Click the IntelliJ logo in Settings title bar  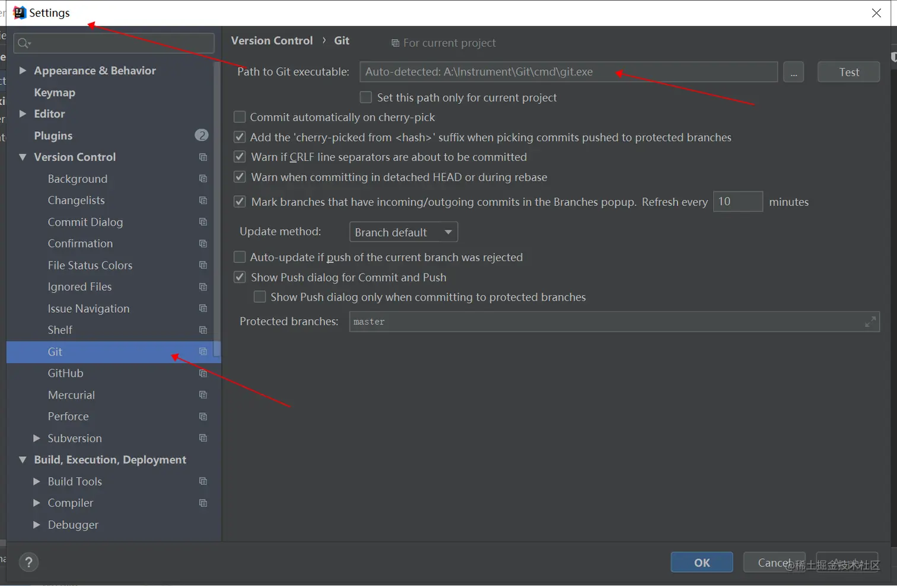(20, 12)
